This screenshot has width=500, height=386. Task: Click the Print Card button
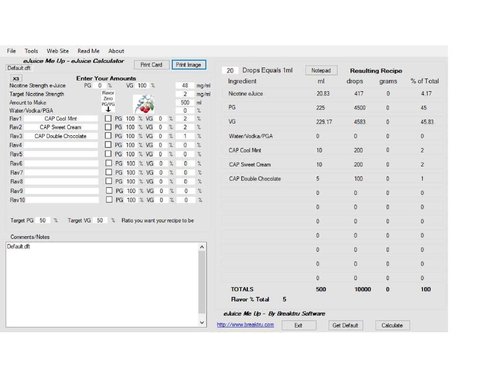[x=151, y=65]
